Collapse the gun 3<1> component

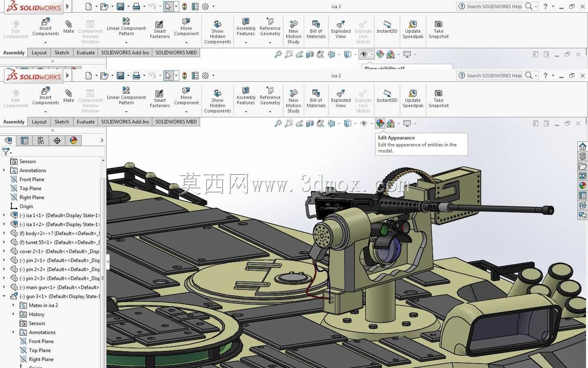[x=4, y=296]
